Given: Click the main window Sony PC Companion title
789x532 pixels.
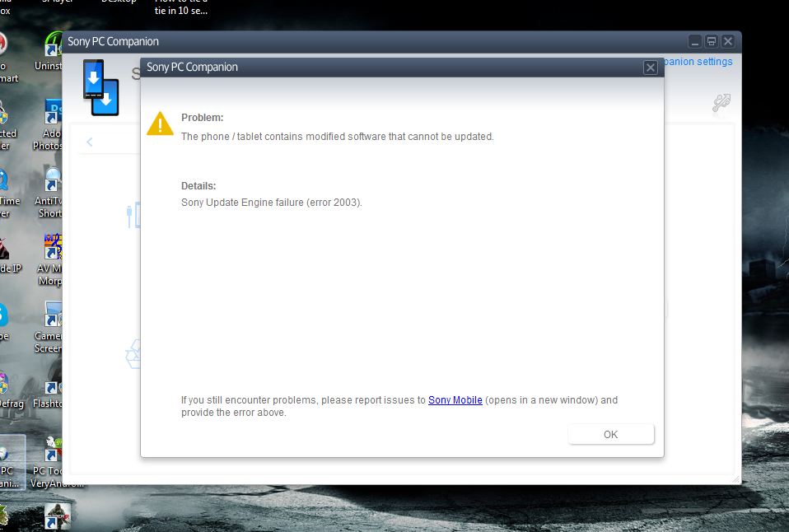Looking at the screenshot, I should pyautogui.click(x=113, y=42).
